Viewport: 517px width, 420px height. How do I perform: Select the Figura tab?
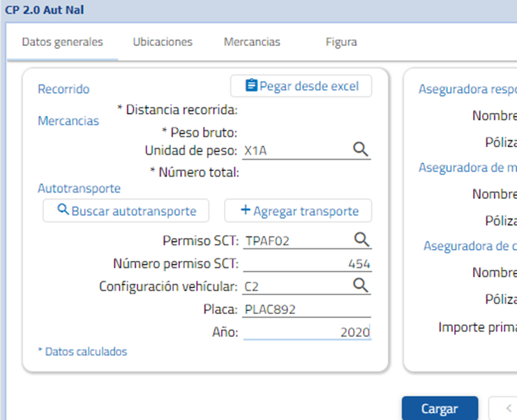pyautogui.click(x=341, y=42)
